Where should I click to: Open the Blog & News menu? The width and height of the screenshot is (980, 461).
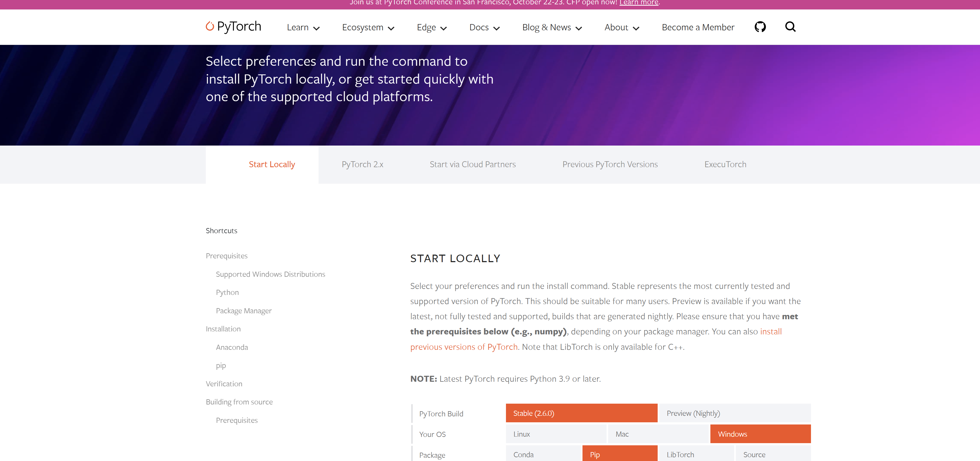(x=552, y=27)
